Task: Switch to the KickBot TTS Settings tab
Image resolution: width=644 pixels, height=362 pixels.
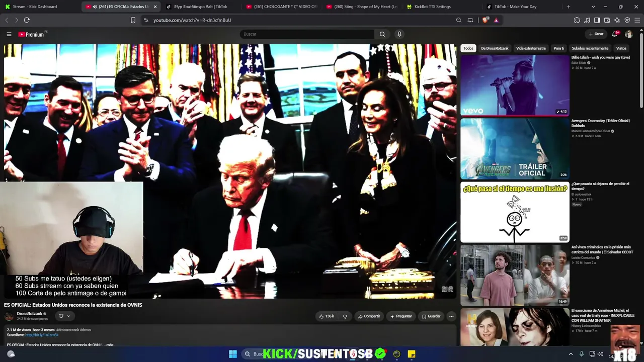Action: (x=442, y=7)
